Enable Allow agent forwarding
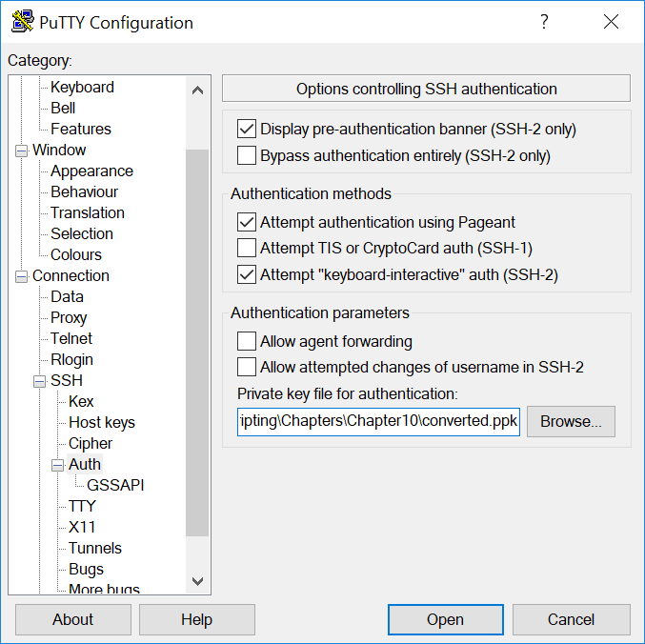 247,341
